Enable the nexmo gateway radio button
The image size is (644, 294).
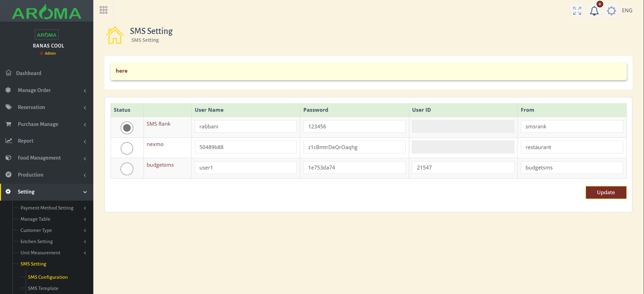click(127, 148)
